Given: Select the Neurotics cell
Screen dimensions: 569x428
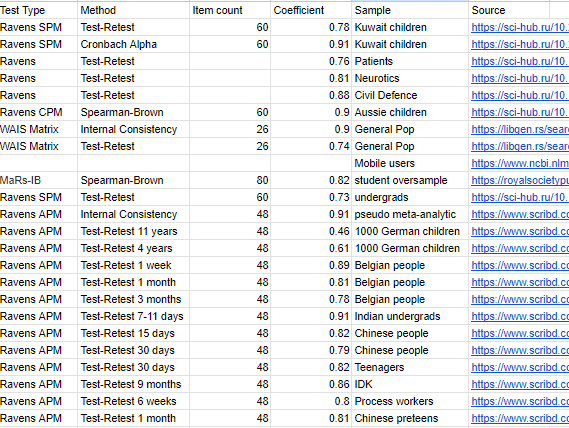Looking at the screenshot, I should point(410,78).
